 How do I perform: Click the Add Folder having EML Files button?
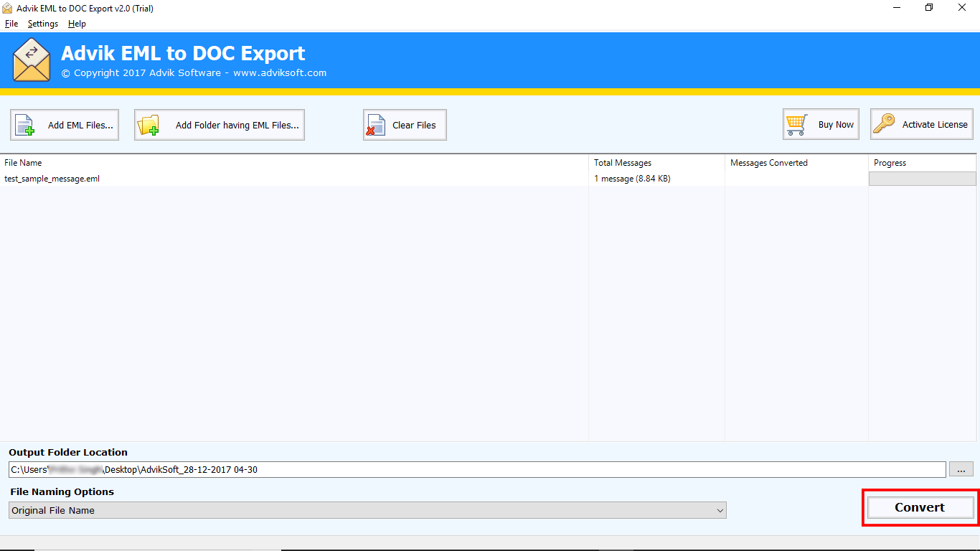click(x=220, y=125)
